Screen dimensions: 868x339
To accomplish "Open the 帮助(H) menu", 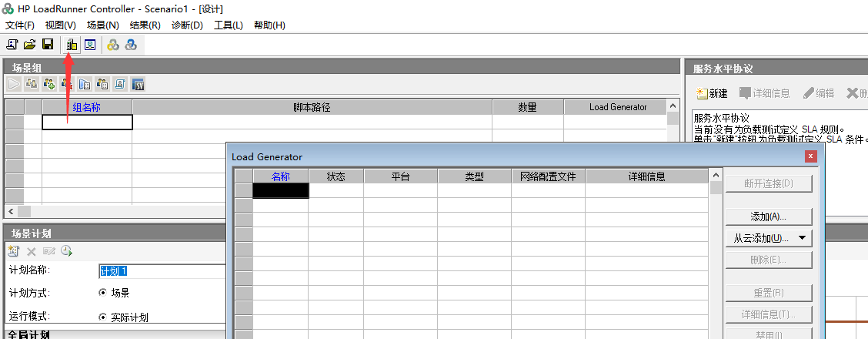I will (x=269, y=25).
